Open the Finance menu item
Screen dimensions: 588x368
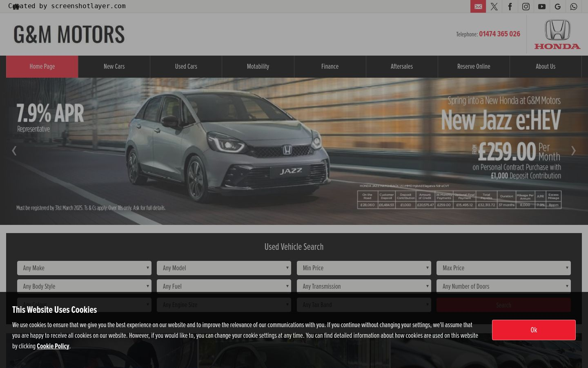[330, 67]
